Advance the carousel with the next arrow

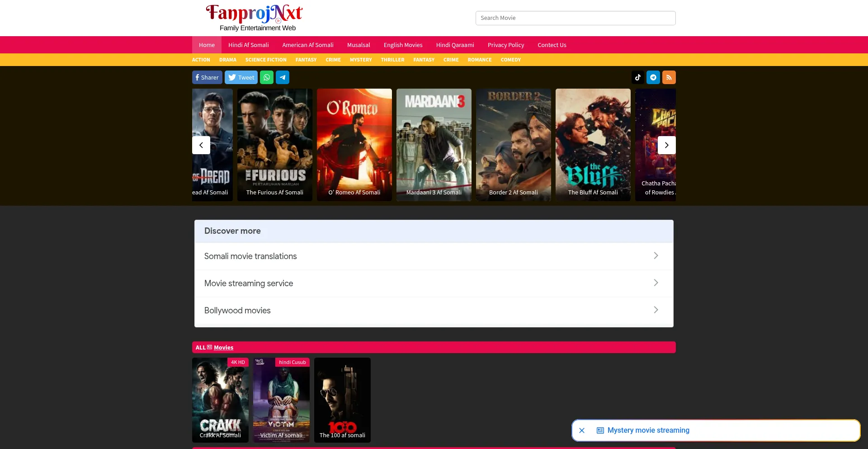(667, 145)
